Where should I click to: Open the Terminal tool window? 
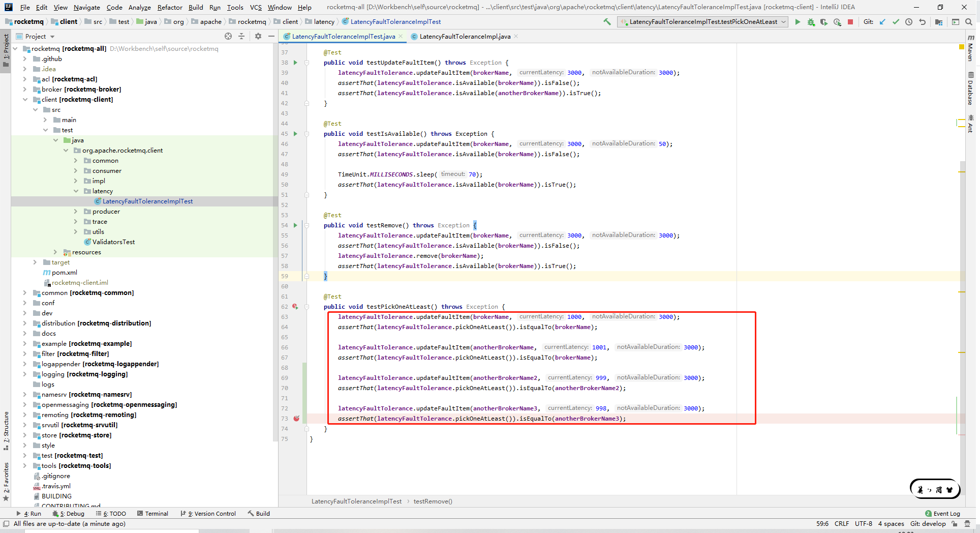click(152, 513)
